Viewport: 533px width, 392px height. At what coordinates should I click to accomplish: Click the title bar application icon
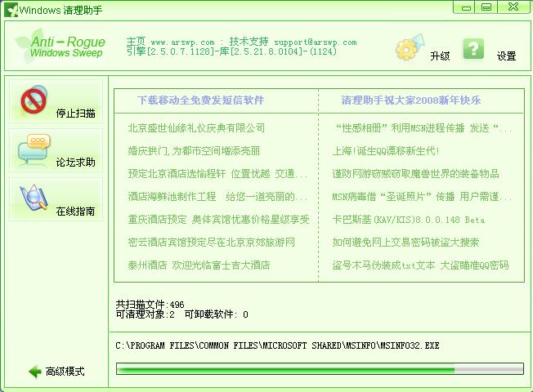click(10, 7)
